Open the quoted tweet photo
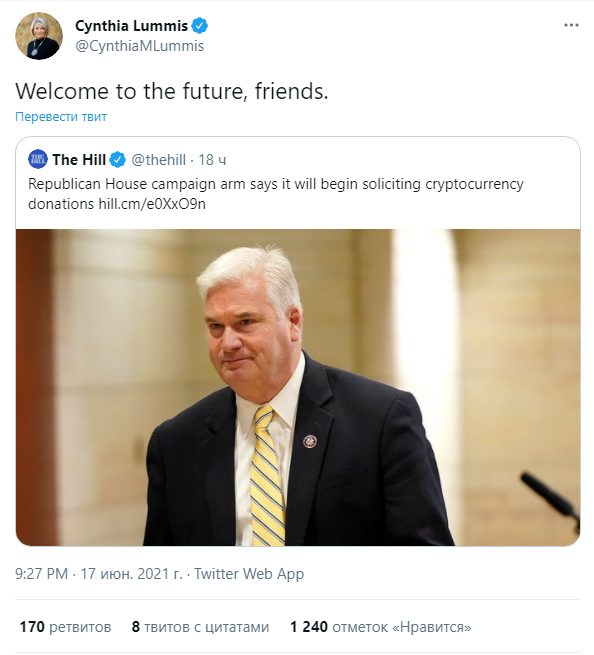 tap(298, 387)
